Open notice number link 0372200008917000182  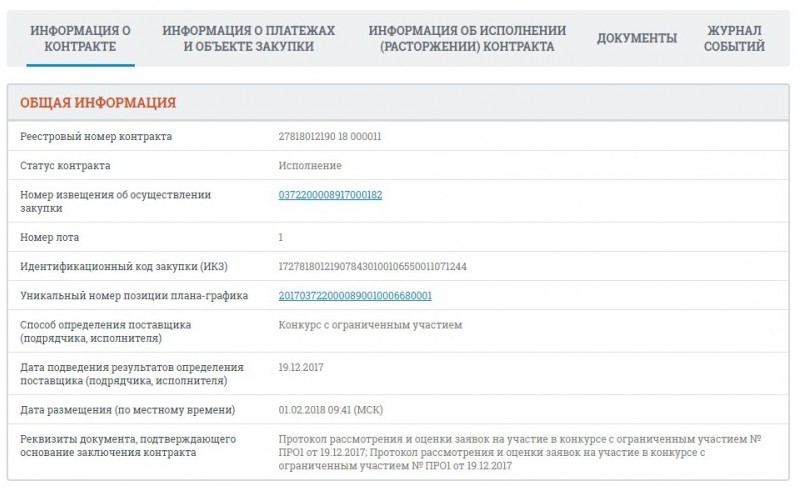point(330,195)
